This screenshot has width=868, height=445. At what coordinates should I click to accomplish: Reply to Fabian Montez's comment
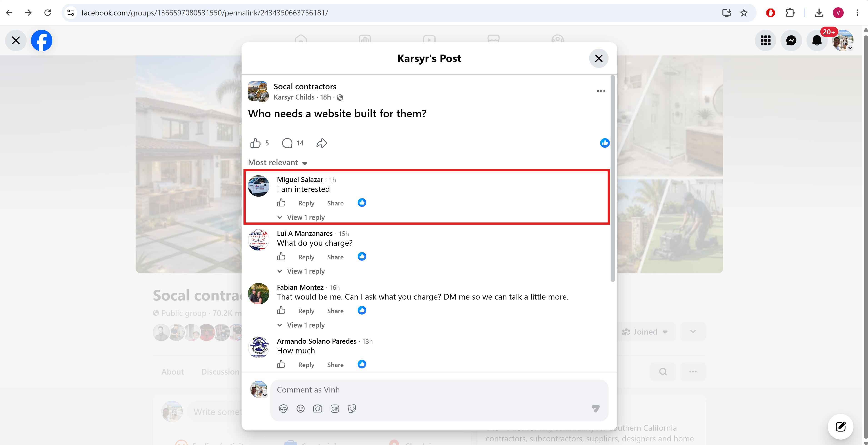(x=306, y=311)
